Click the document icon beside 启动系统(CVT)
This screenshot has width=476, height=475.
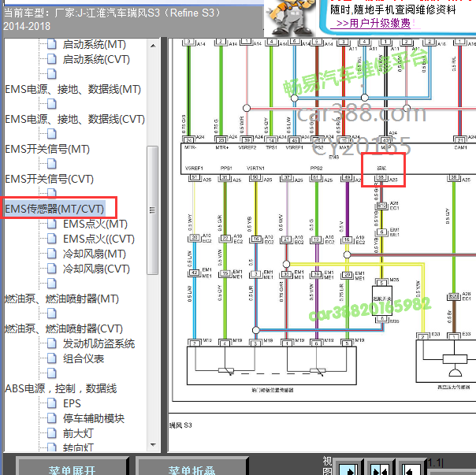point(52,59)
